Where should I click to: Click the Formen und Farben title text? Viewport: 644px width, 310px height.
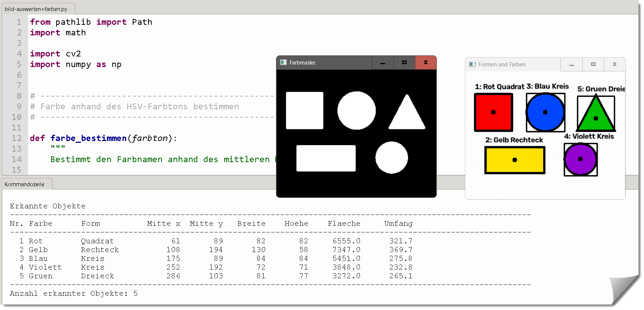(502, 64)
